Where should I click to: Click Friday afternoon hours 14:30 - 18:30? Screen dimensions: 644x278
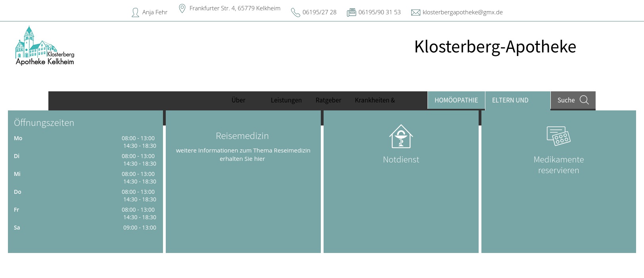click(x=140, y=217)
